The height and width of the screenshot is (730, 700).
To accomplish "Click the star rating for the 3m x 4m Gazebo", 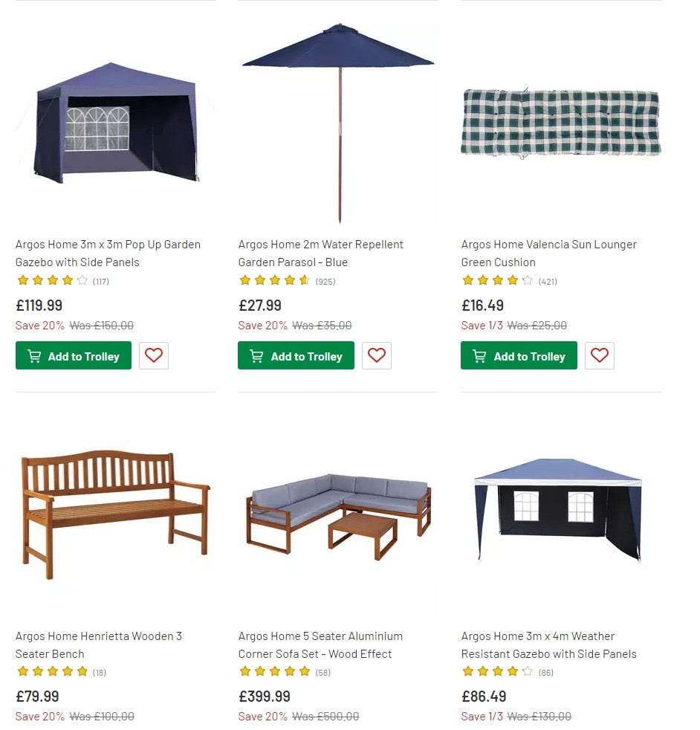I will (497, 672).
